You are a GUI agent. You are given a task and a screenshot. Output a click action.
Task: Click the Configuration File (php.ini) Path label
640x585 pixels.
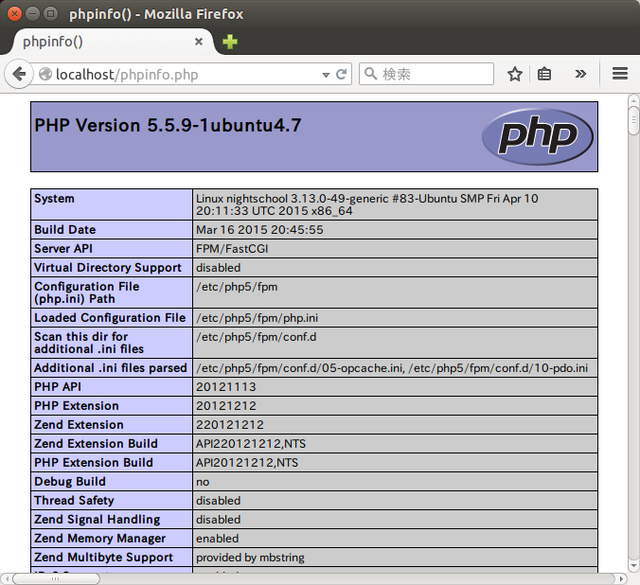[x=87, y=293]
